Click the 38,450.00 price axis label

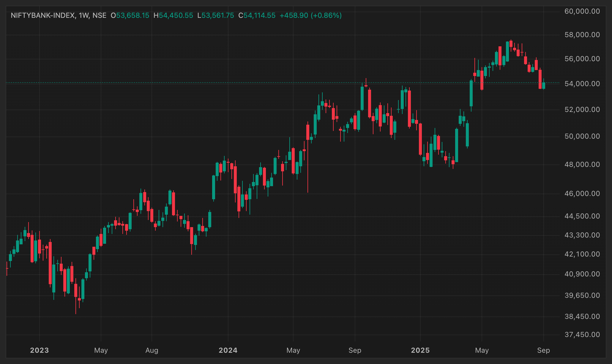click(x=582, y=316)
